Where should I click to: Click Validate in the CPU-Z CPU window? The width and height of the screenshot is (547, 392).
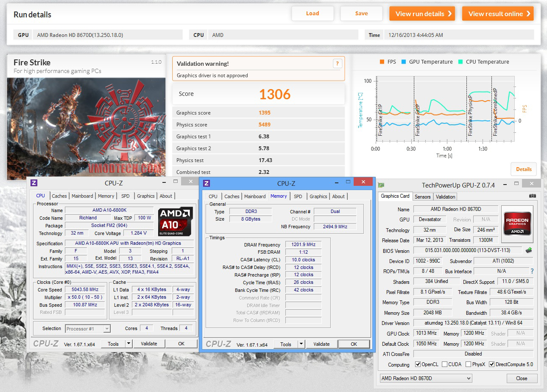tap(149, 344)
